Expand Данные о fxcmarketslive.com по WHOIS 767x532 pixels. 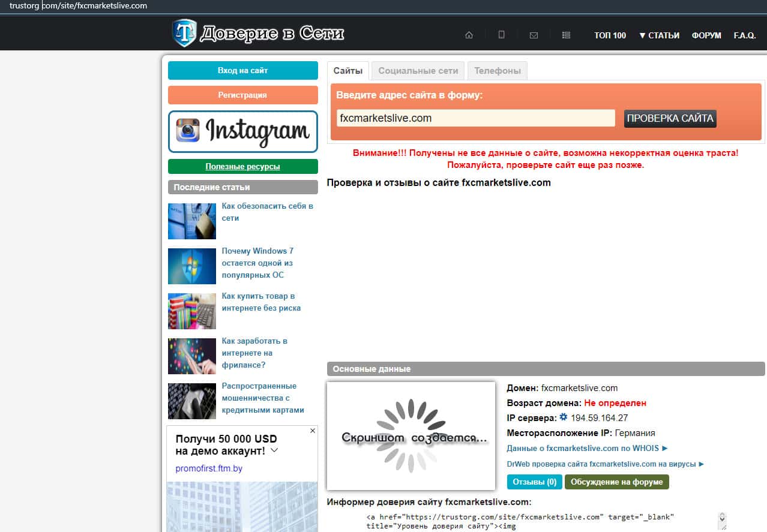587,448
